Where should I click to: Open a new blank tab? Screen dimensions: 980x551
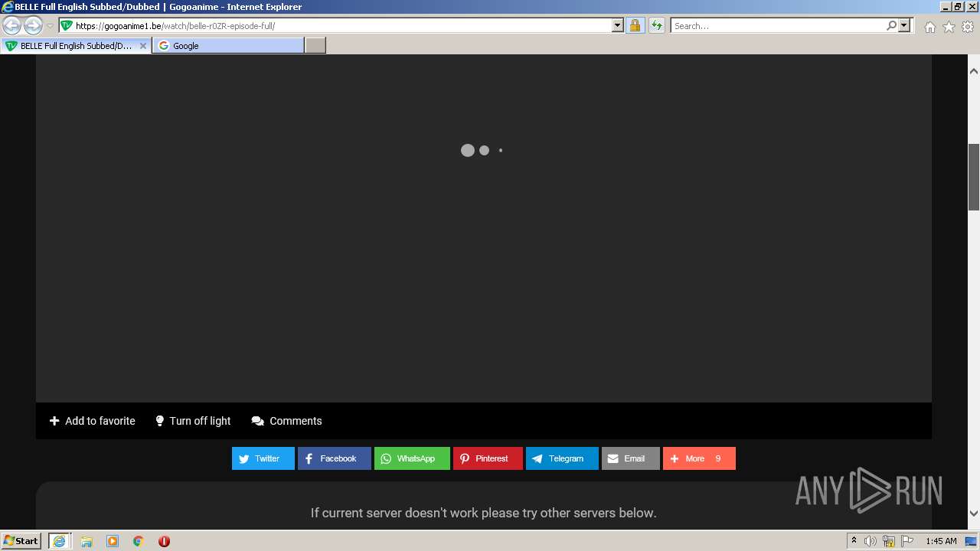point(315,46)
